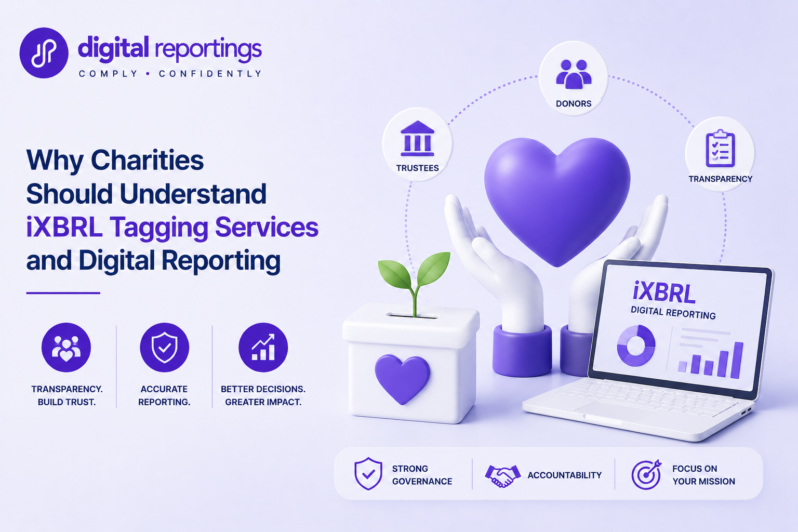
Task: Click the bar chart on laptop screen
Action: (711, 360)
